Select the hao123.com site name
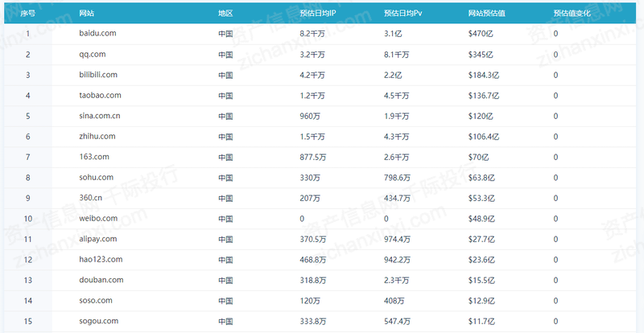The height and width of the screenshot is (333, 644). point(101,259)
